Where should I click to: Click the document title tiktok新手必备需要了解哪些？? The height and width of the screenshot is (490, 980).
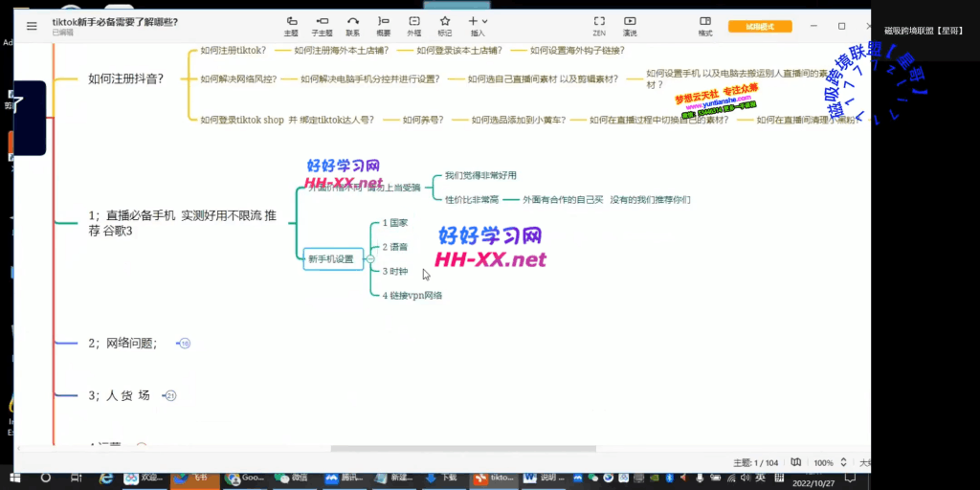115,21
